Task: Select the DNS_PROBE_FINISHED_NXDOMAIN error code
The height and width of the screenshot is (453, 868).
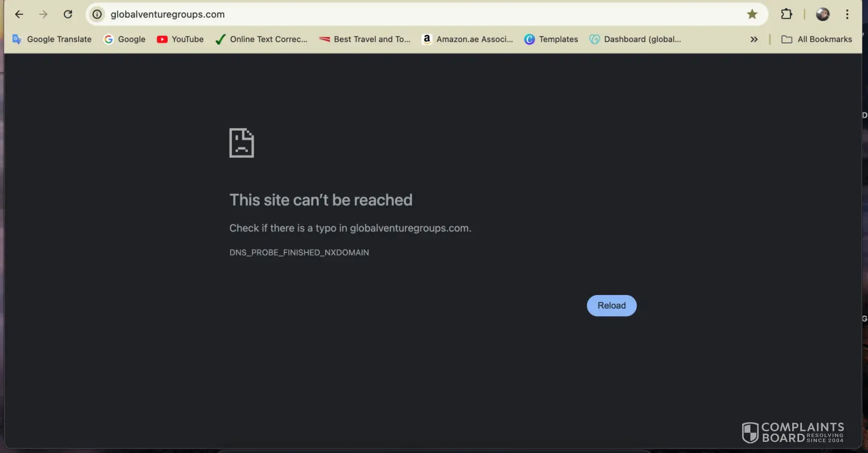Action: 299,253
